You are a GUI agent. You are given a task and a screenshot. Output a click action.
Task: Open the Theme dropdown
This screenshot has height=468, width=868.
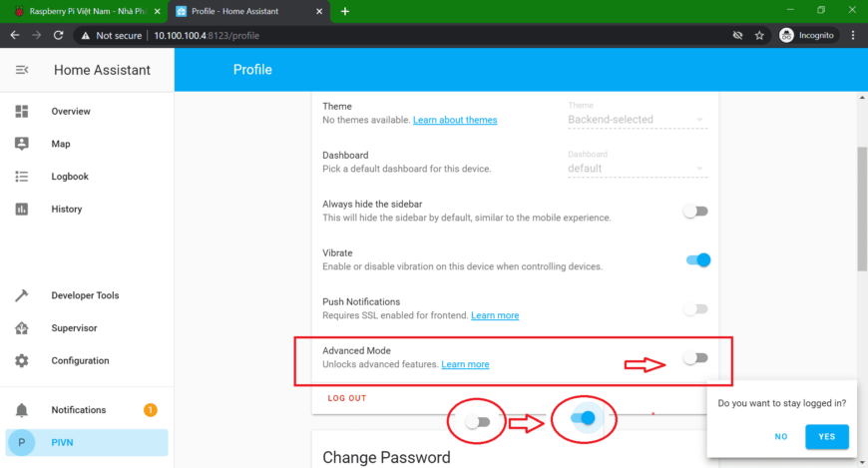point(637,120)
